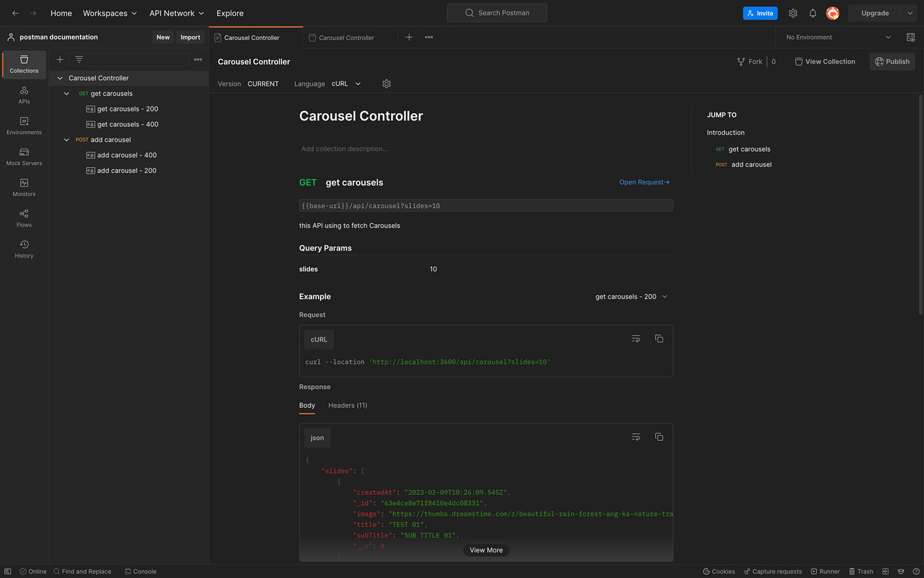Switch to the first Carousel Controller tab
Viewport: 924px width, 578px height.
[x=256, y=37]
